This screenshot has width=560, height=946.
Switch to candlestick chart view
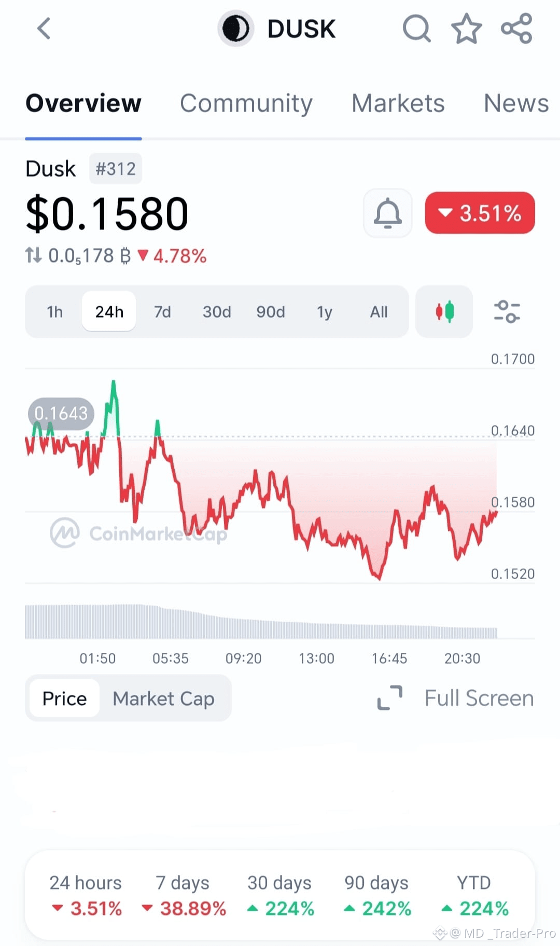pyautogui.click(x=444, y=312)
